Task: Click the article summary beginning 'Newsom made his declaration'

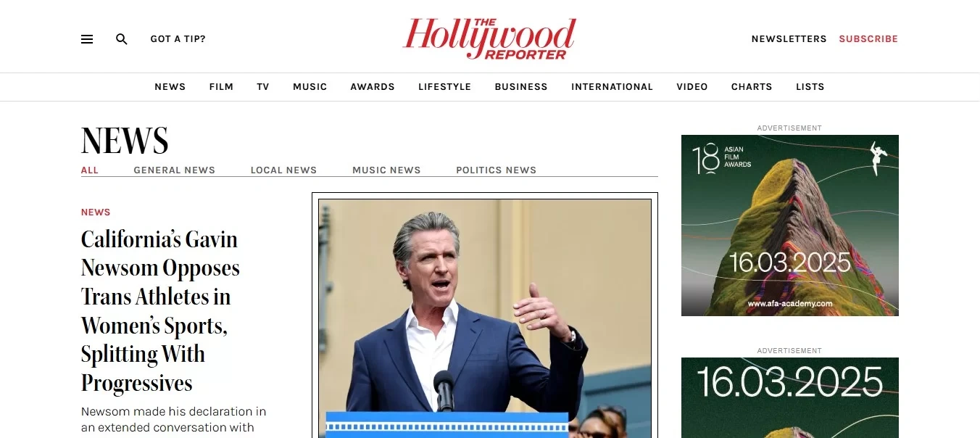Action: 174,420
